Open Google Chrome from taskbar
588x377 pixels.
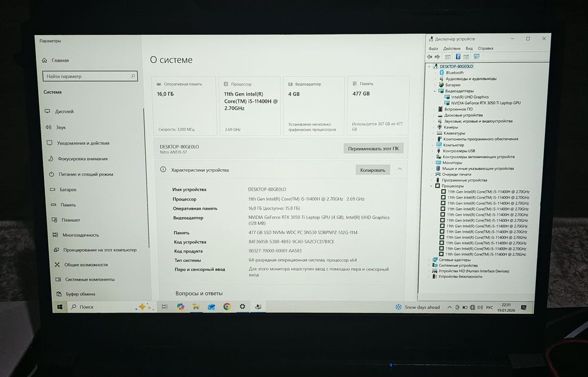pyautogui.click(x=227, y=307)
